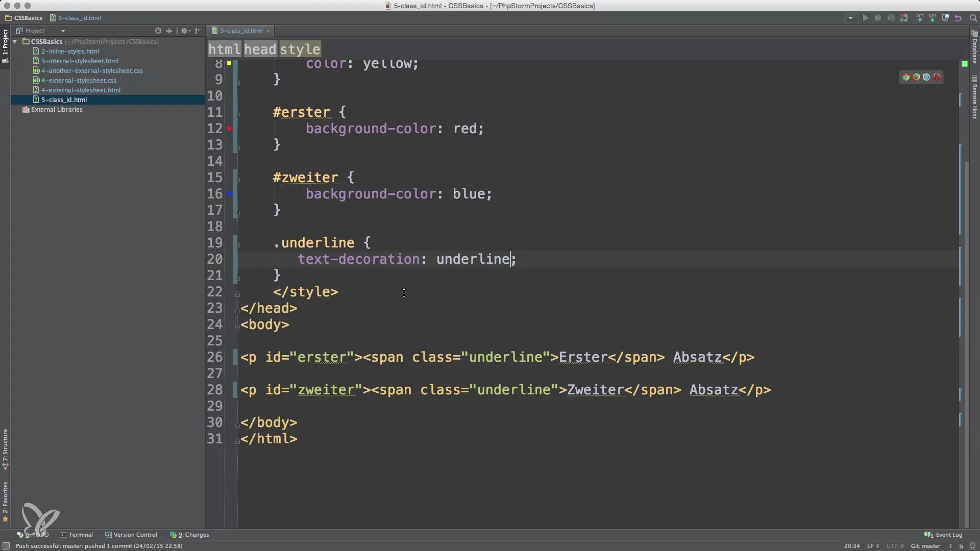This screenshot has height=551, width=980.
Task: Collapse the CSSBasics project tree node
Action: 15,41
